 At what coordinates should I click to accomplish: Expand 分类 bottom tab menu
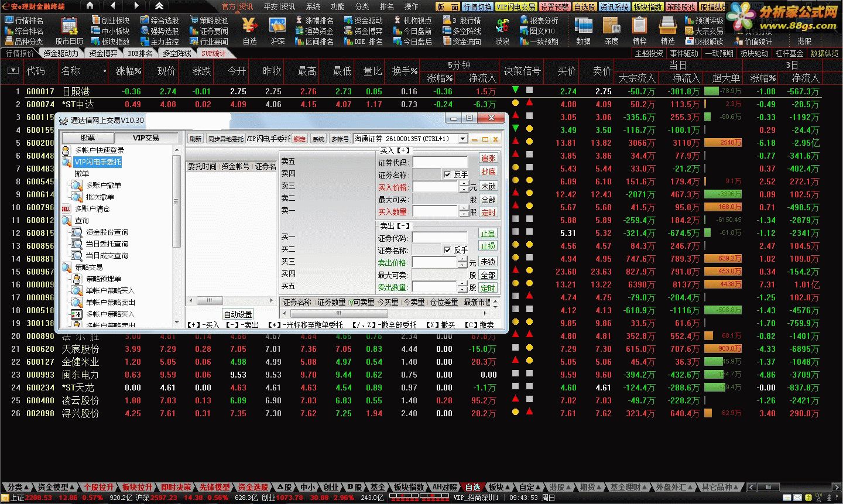pos(18,487)
